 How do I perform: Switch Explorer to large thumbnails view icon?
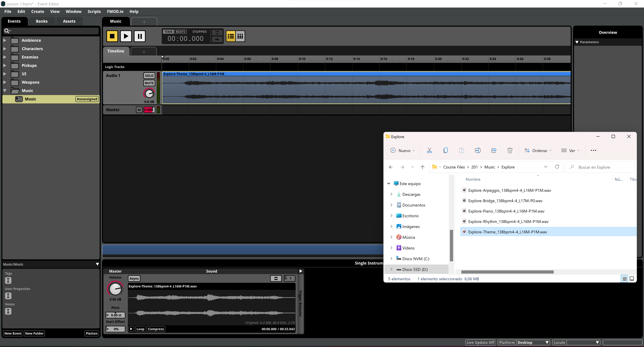pos(632,279)
